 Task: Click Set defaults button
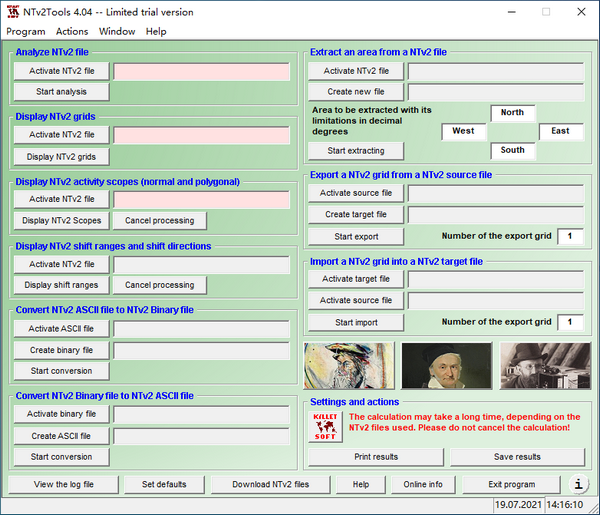(x=164, y=484)
